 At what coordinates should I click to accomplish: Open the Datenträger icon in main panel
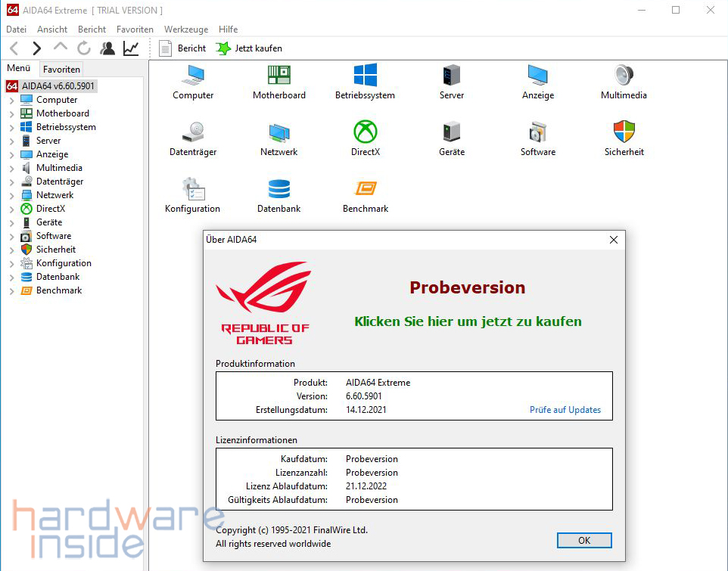tap(193, 138)
